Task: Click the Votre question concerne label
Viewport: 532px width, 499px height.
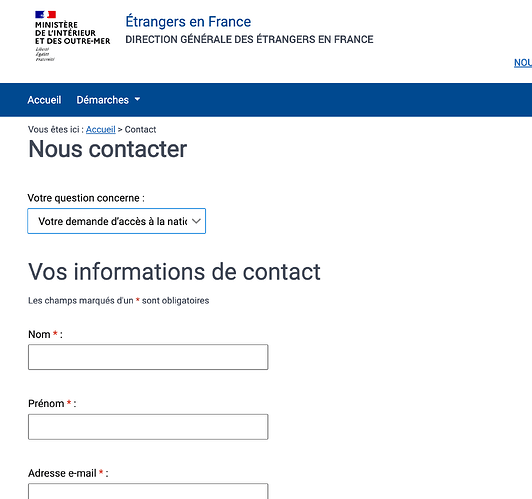Action: (x=86, y=198)
